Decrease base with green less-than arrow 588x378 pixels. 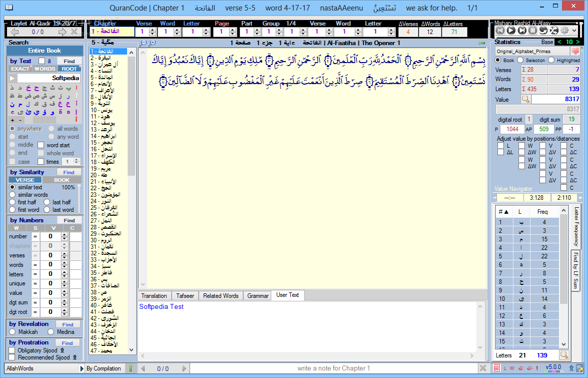pos(559,42)
